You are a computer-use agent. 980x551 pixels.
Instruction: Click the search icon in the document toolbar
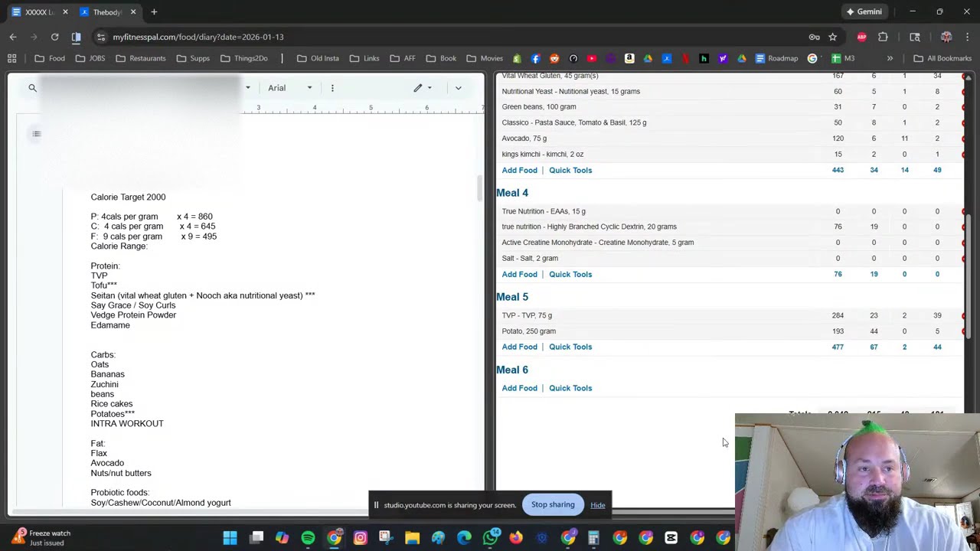[x=32, y=88]
